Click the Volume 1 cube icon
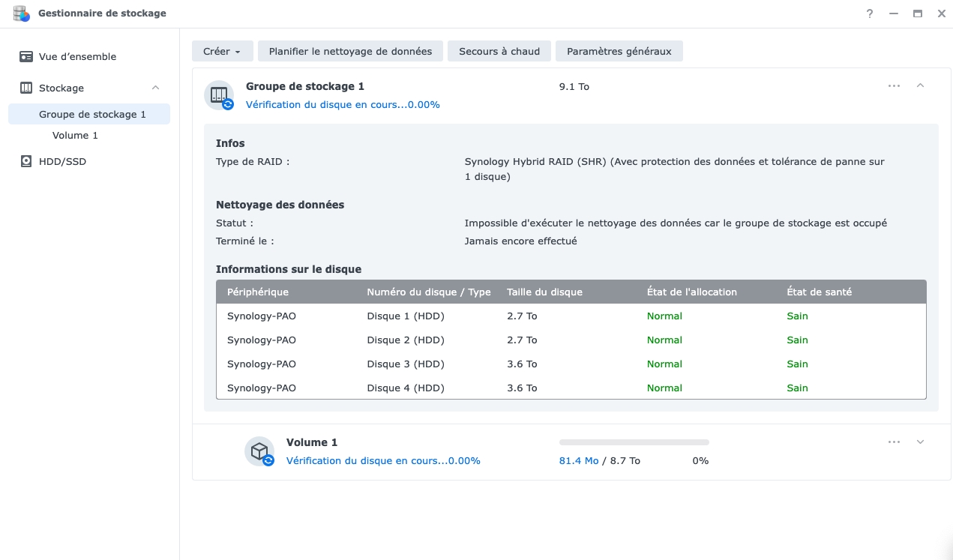The image size is (953, 560). pos(259,449)
